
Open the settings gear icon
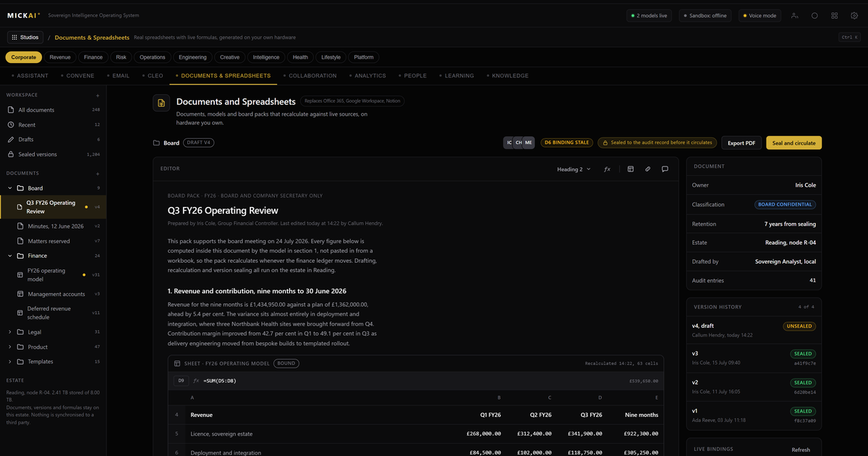point(854,15)
